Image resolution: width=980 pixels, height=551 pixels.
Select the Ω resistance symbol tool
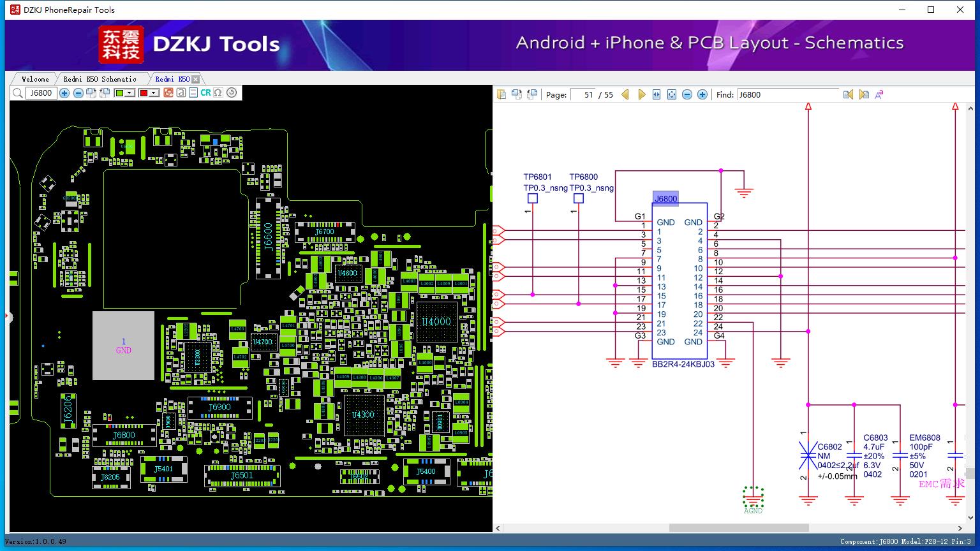pos(217,93)
